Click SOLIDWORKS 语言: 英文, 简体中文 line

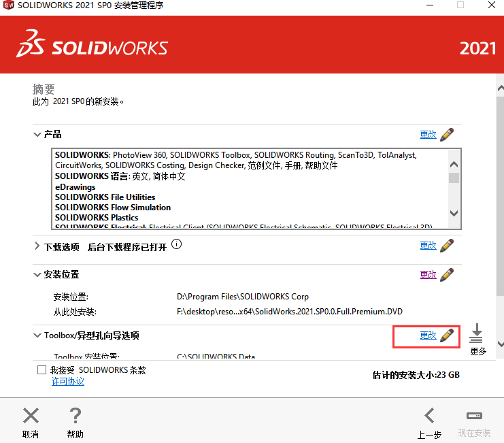[120, 176]
